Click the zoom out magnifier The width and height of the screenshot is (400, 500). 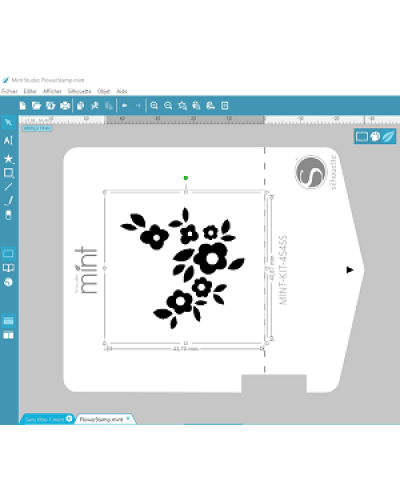(x=168, y=106)
